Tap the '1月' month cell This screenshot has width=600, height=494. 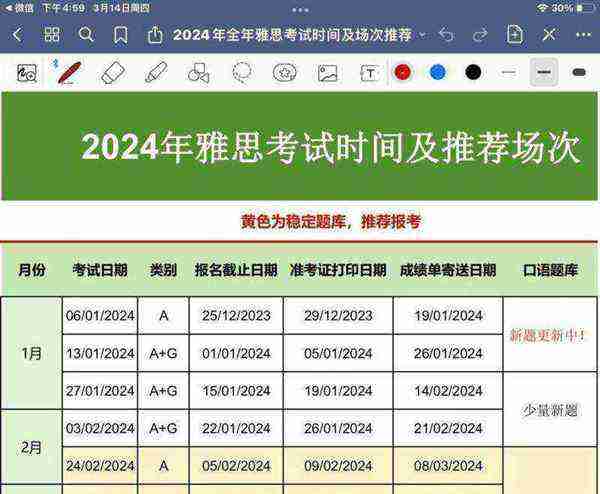31,353
